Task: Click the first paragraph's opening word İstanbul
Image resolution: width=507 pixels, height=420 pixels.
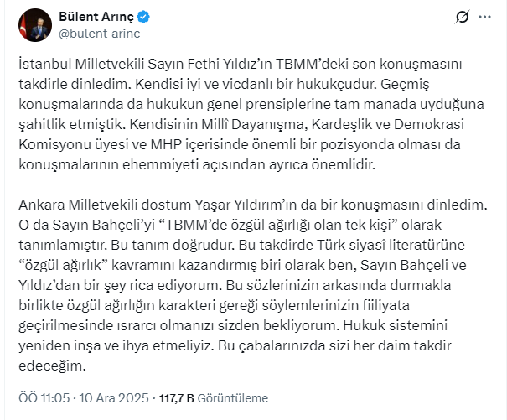Action: point(46,65)
